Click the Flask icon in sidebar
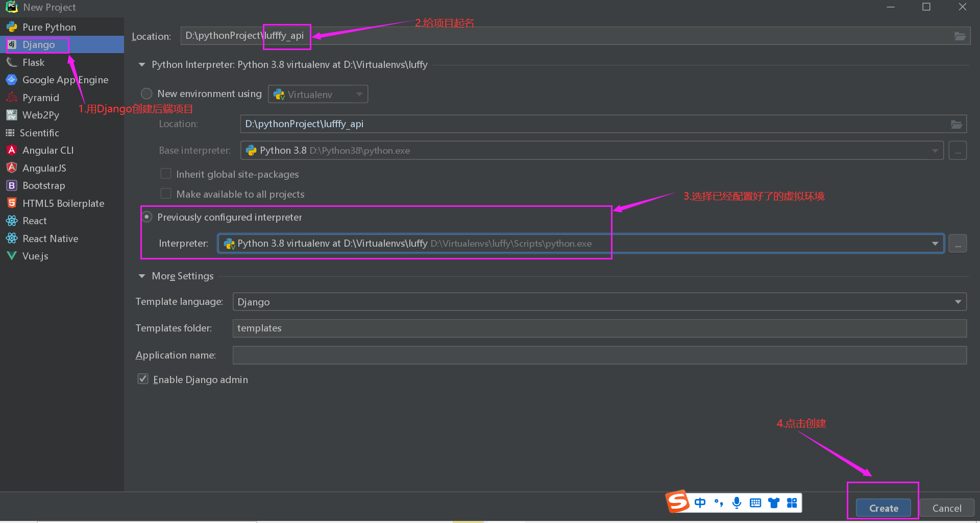 tap(12, 62)
